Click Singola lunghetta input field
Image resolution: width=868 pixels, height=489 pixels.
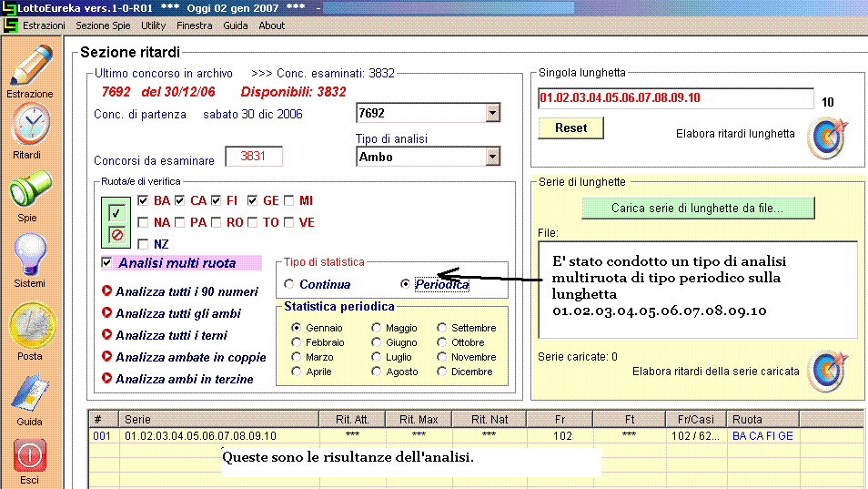pyautogui.click(x=675, y=98)
